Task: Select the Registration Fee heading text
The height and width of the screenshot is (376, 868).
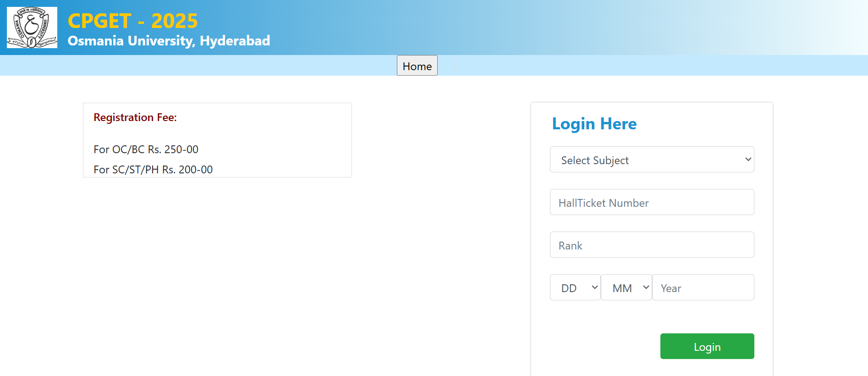Action: pyautogui.click(x=135, y=117)
